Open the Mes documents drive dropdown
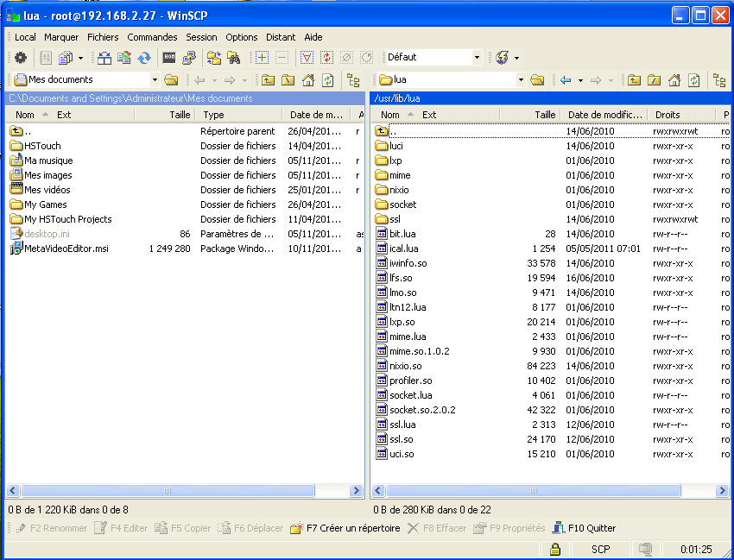The width and height of the screenshot is (734, 560). (155, 80)
